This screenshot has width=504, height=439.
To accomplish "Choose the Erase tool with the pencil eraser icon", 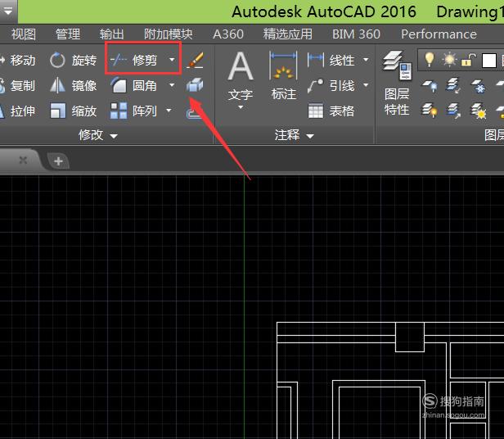I will (x=195, y=60).
